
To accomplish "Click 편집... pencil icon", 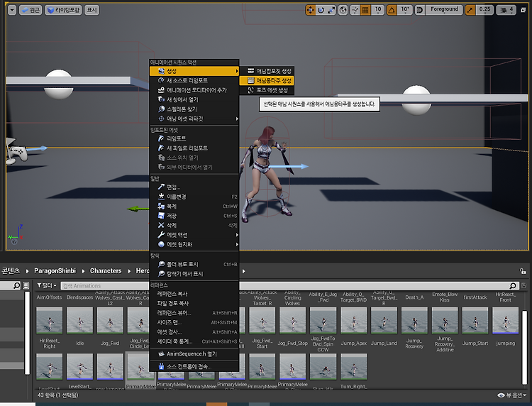I will point(161,187).
